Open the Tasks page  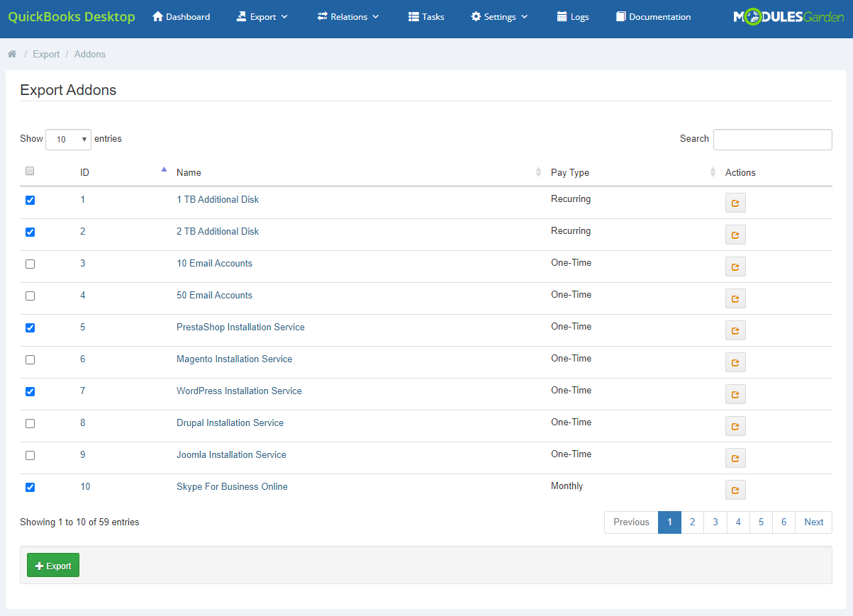point(425,16)
